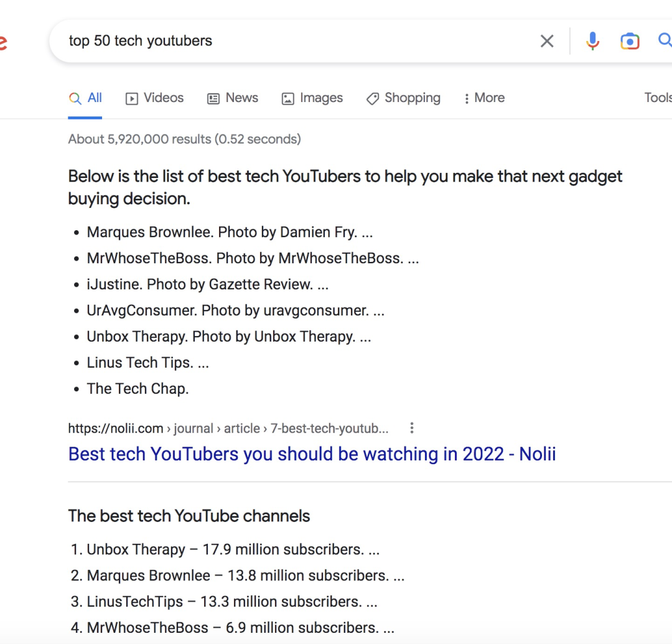
Task: Start a voice search with microphone
Action: tap(592, 41)
